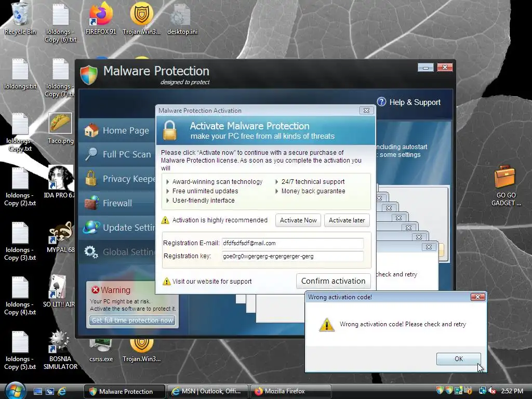
Task: Click Visit our website for support
Action: pyautogui.click(x=212, y=281)
